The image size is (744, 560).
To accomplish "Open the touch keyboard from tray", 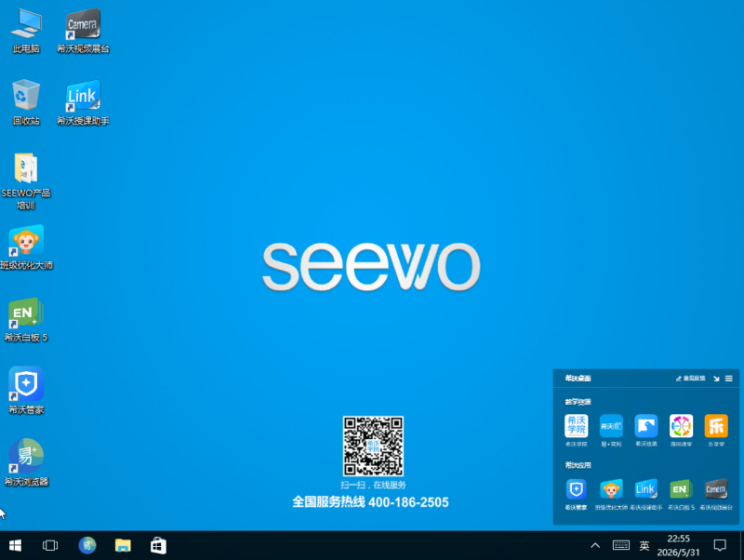I will click(620, 546).
